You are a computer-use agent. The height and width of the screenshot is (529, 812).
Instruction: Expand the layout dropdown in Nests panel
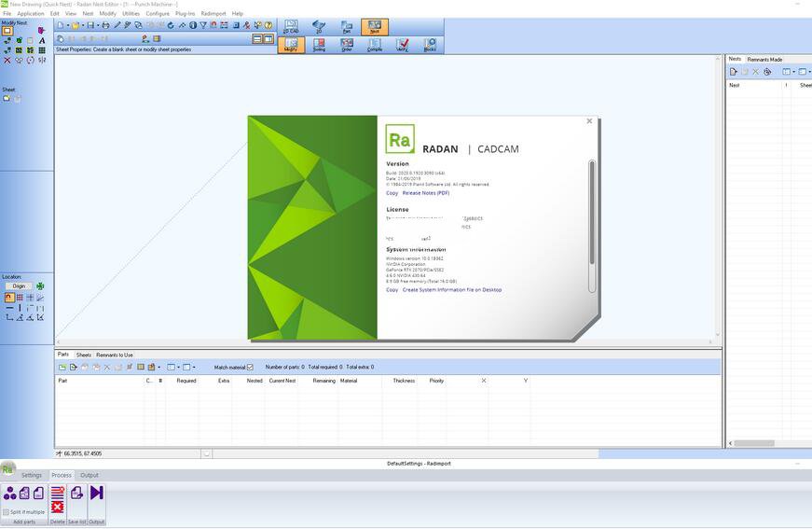(x=794, y=72)
